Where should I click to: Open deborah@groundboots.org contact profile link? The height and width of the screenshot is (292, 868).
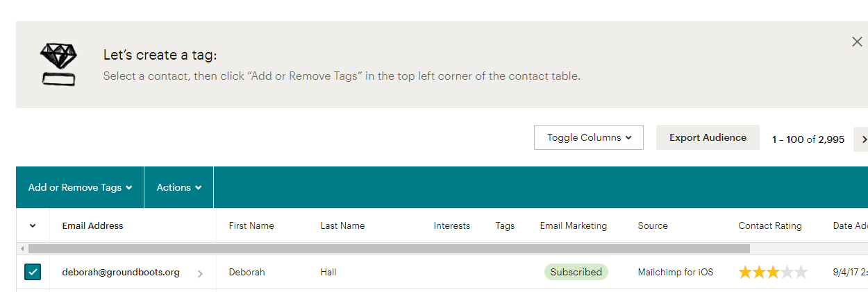click(x=121, y=272)
